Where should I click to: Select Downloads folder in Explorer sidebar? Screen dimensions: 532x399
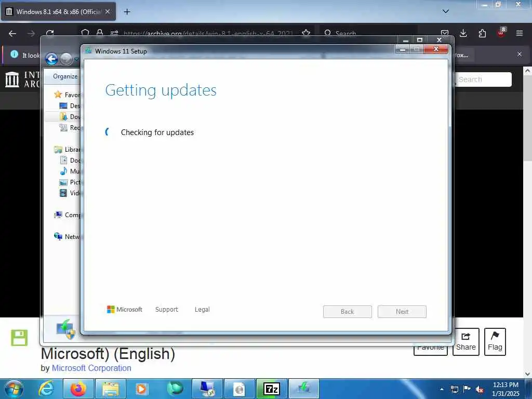pos(63,116)
